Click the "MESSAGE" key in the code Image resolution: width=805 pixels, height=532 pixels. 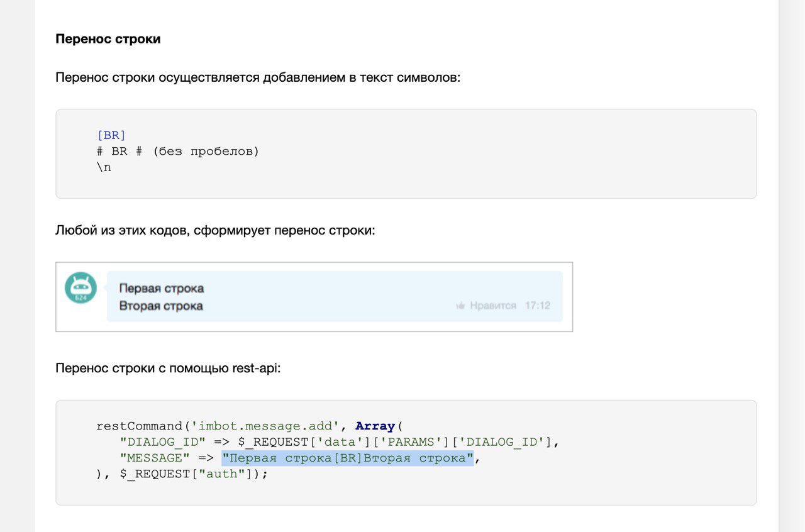[x=155, y=458]
